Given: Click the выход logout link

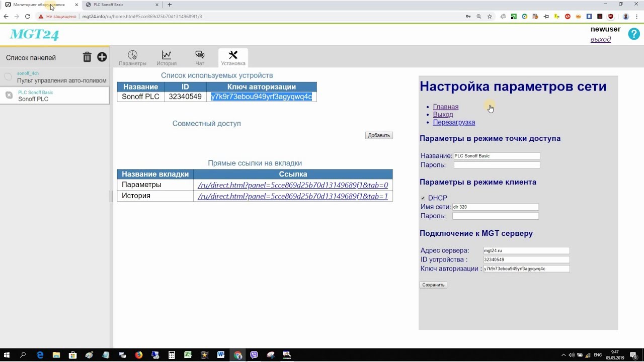Looking at the screenshot, I should click(601, 39).
